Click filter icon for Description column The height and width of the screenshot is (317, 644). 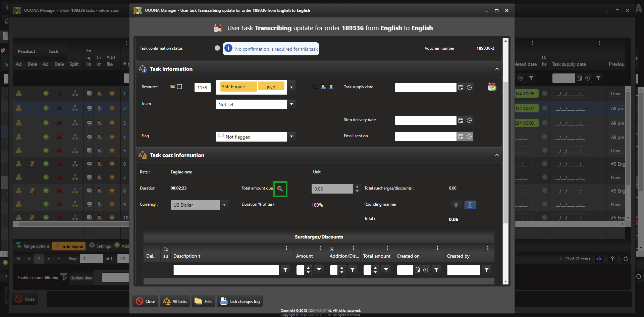pos(285,270)
